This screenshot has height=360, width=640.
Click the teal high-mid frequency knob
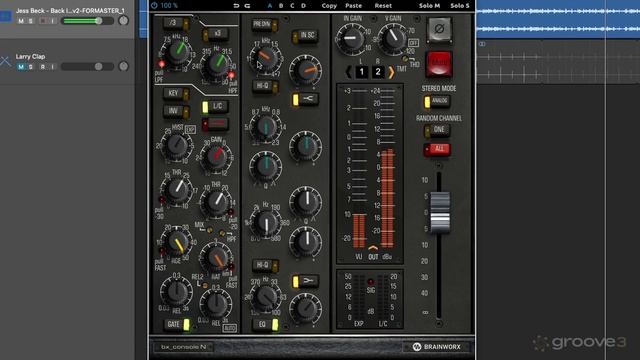pos(266,127)
